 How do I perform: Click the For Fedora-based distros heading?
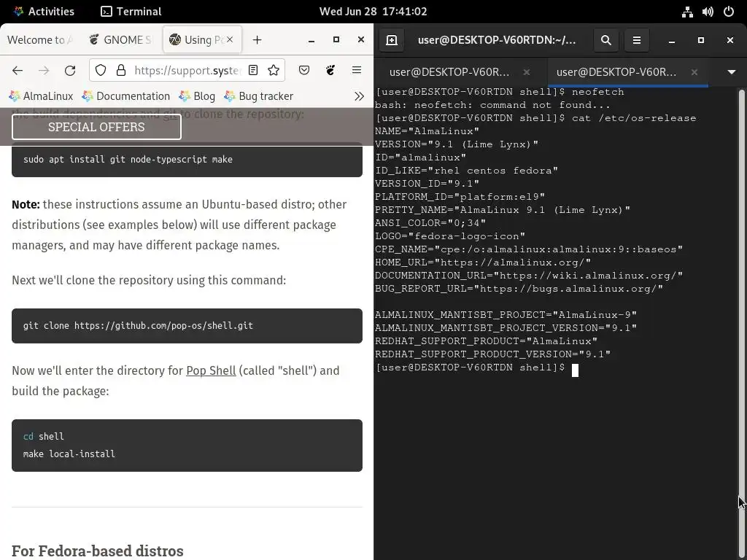[98, 551]
